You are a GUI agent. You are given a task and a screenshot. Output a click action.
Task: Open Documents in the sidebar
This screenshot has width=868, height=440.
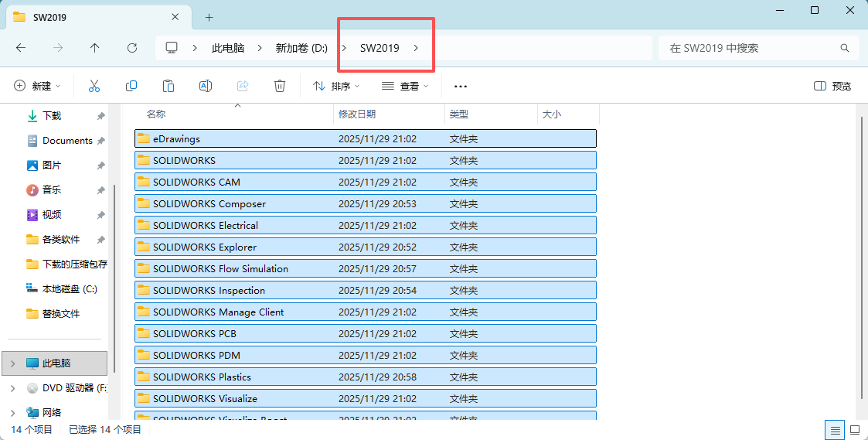67,141
